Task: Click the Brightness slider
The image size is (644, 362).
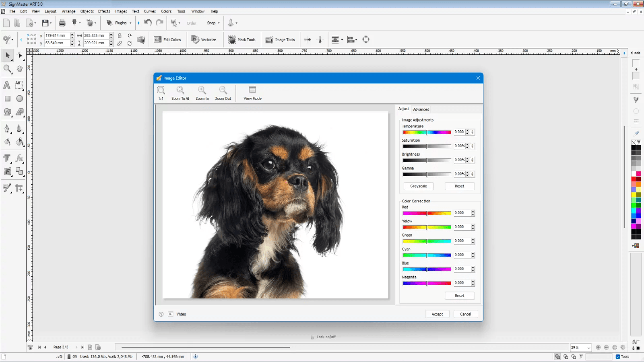Action: 427,160
